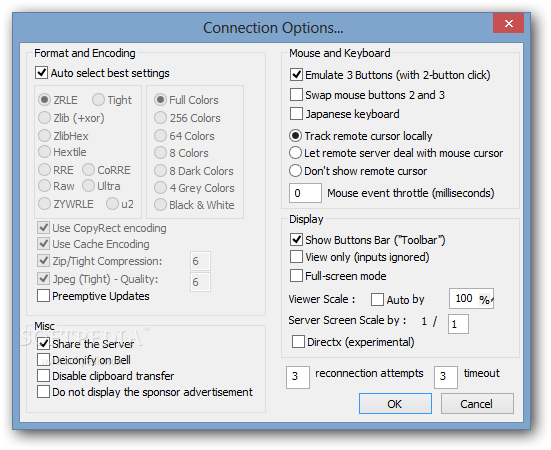The image size is (551, 450).
Task: Click the Server Screen Scale input
Action: click(x=458, y=324)
